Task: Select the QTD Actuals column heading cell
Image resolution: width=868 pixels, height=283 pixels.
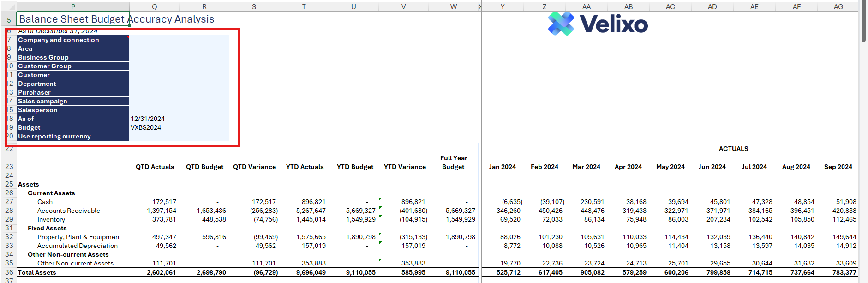Action: pyautogui.click(x=155, y=167)
